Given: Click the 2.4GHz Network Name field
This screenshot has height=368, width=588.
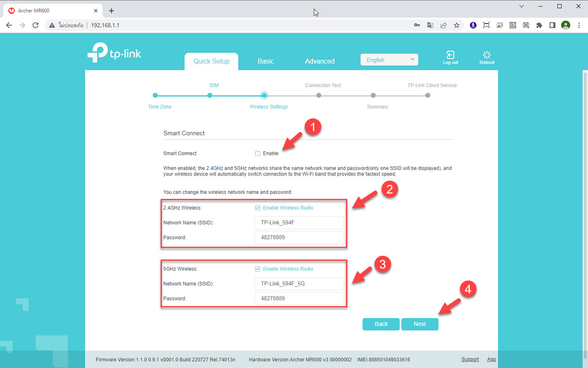Looking at the screenshot, I should [299, 223].
